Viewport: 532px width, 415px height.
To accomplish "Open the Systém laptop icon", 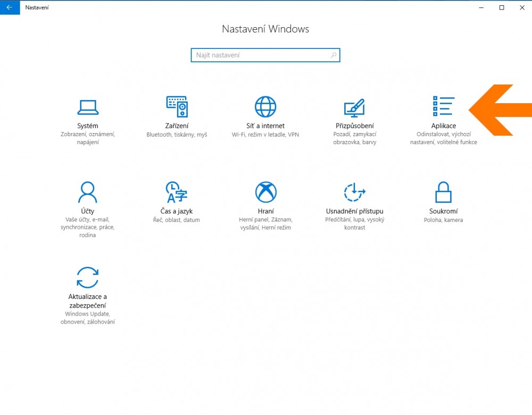I will pos(88,107).
